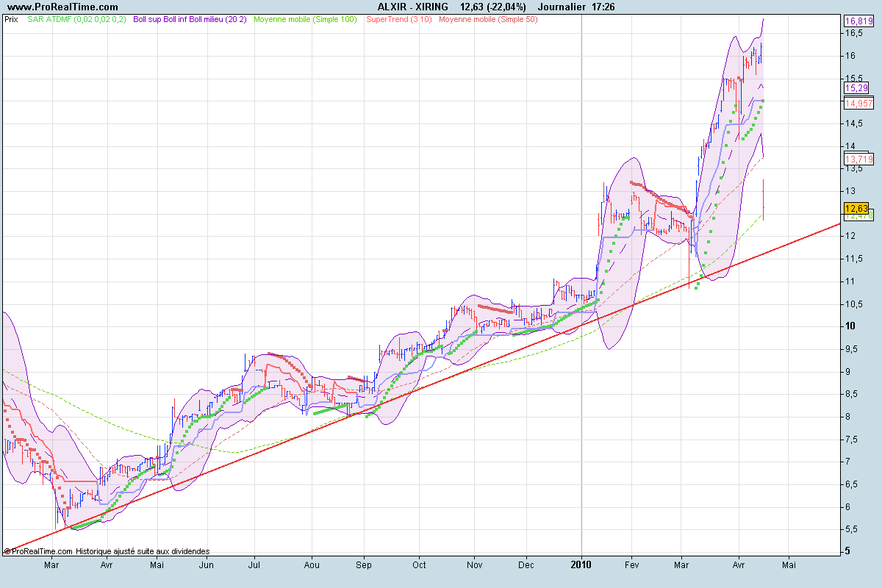Click the Dec month label
The height and width of the screenshot is (588, 882).
[526, 565]
